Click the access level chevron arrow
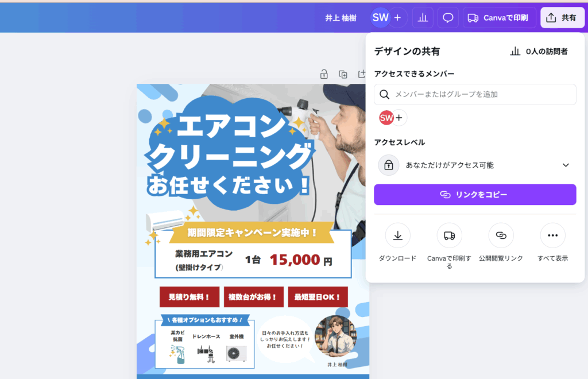Screen dimensions: 588x379 (x=566, y=165)
